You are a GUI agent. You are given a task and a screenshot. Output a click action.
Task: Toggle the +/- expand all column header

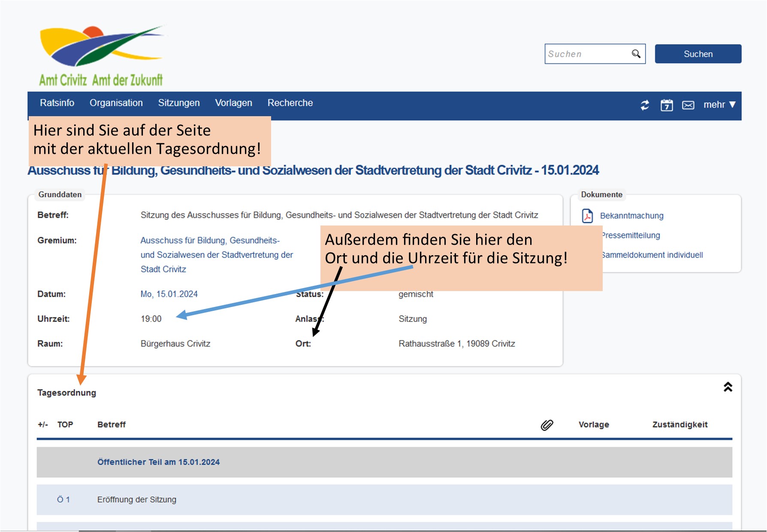coord(43,424)
